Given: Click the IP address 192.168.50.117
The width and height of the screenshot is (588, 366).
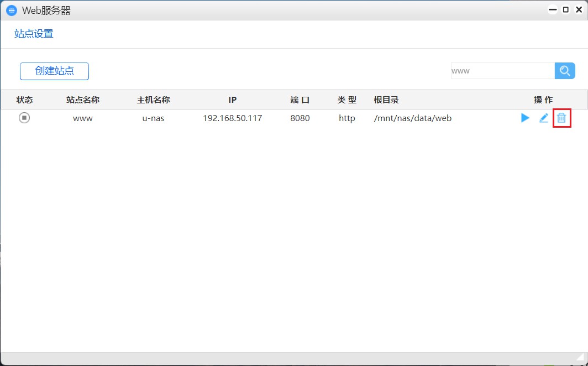Looking at the screenshot, I should (232, 118).
